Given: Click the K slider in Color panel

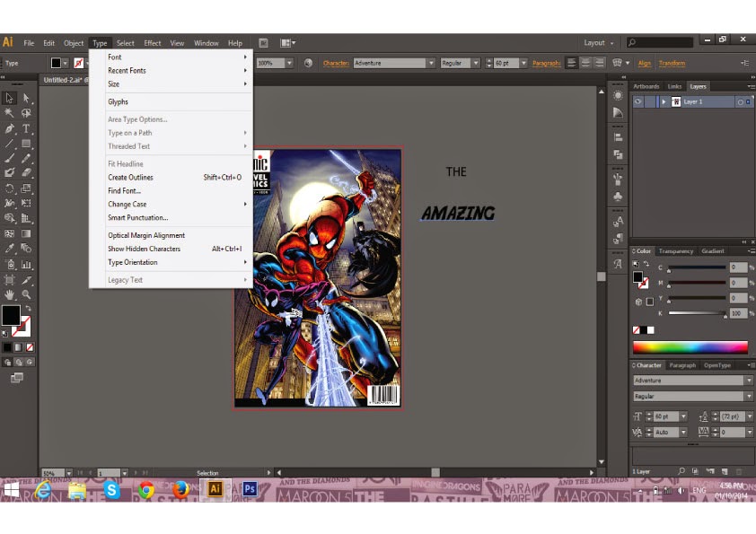Looking at the screenshot, I should pyautogui.click(x=697, y=313).
